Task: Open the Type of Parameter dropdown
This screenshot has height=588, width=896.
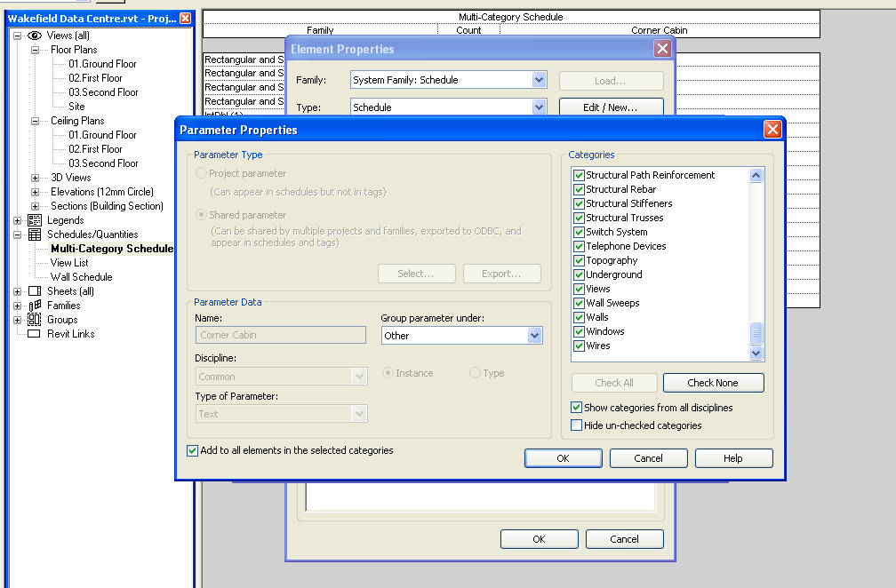Action: point(359,414)
